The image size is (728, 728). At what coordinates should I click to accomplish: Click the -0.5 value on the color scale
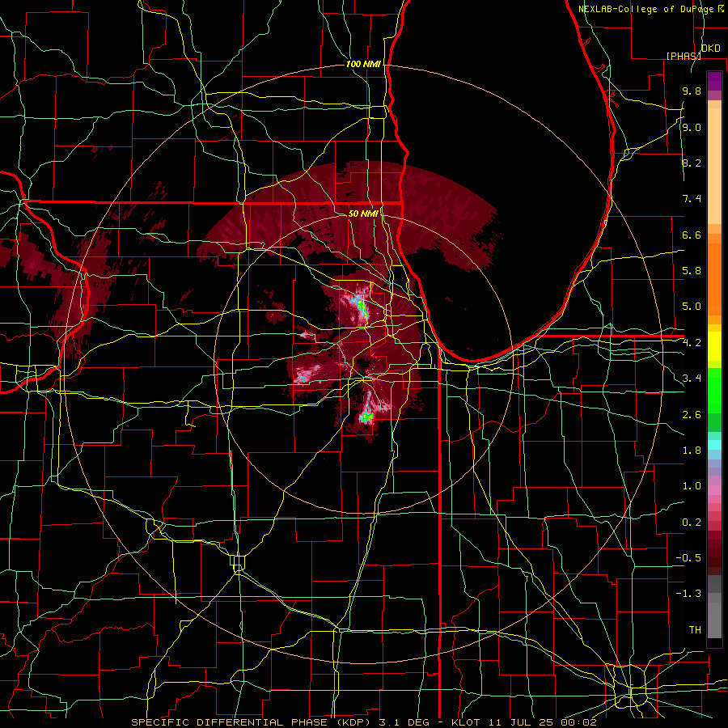tap(688, 558)
